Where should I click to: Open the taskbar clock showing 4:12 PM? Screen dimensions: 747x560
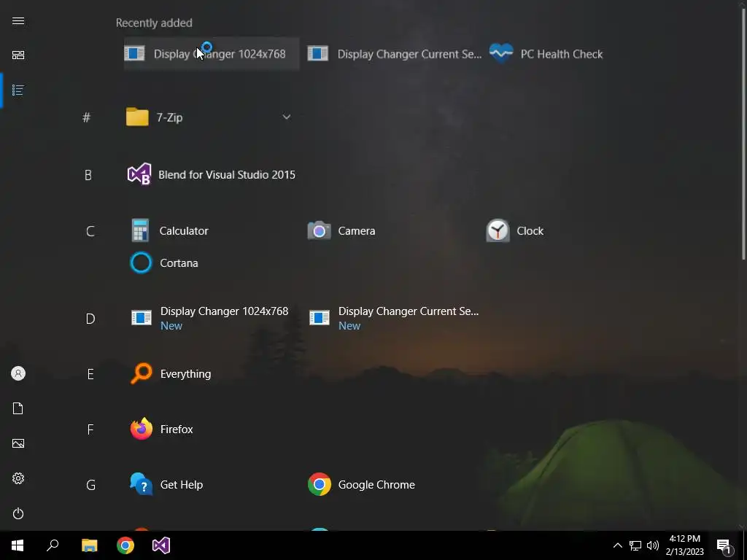(x=684, y=545)
